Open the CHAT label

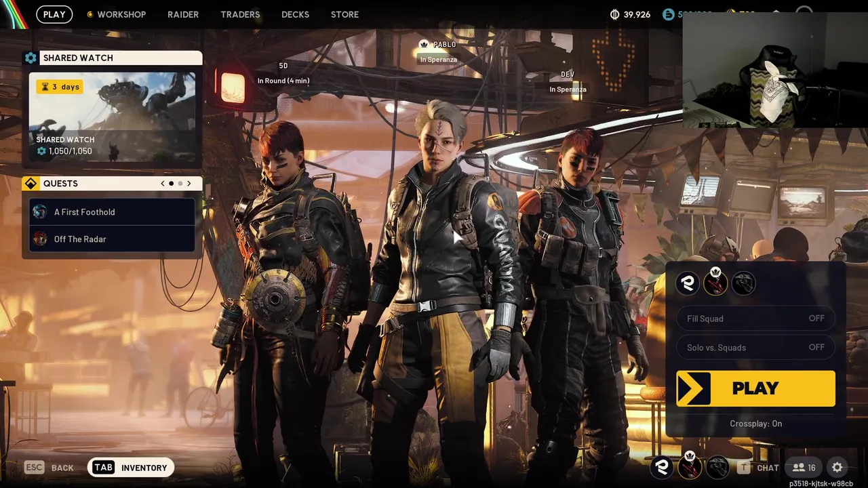[768, 468]
